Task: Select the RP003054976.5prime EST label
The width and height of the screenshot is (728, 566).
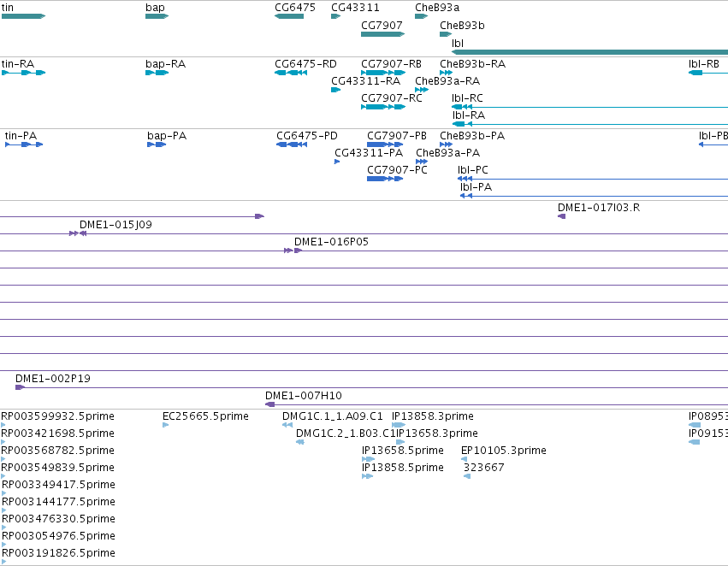Action: (58, 537)
